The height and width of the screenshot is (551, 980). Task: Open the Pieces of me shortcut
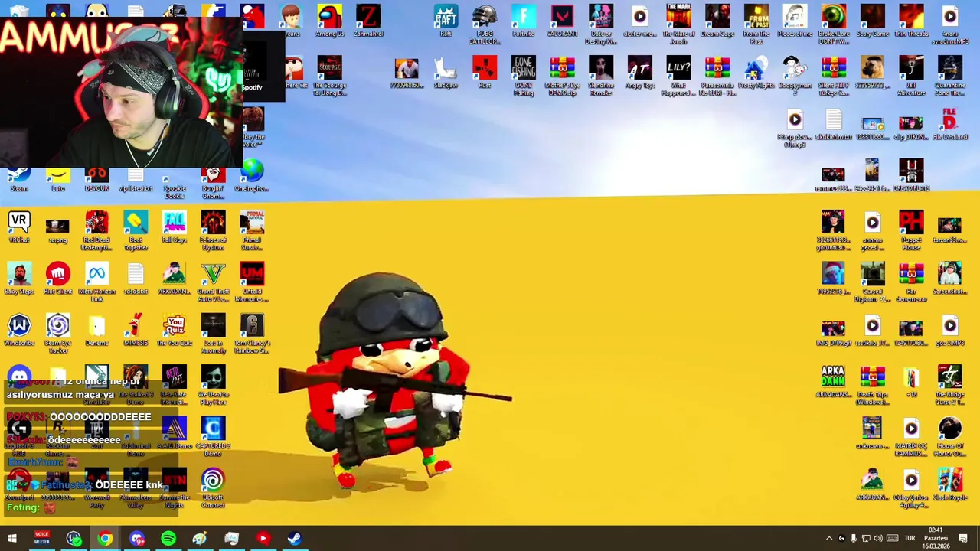pos(795,21)
